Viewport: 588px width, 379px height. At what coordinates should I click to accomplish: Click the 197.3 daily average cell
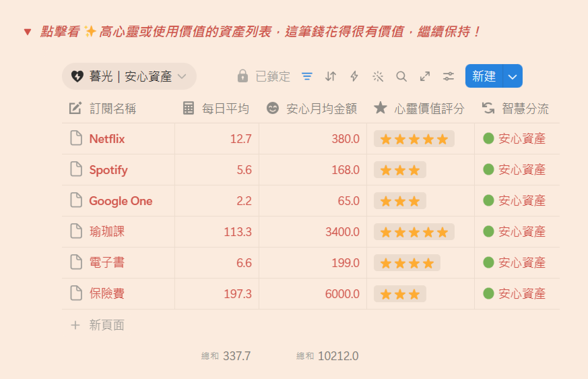[x=217, y=293]
